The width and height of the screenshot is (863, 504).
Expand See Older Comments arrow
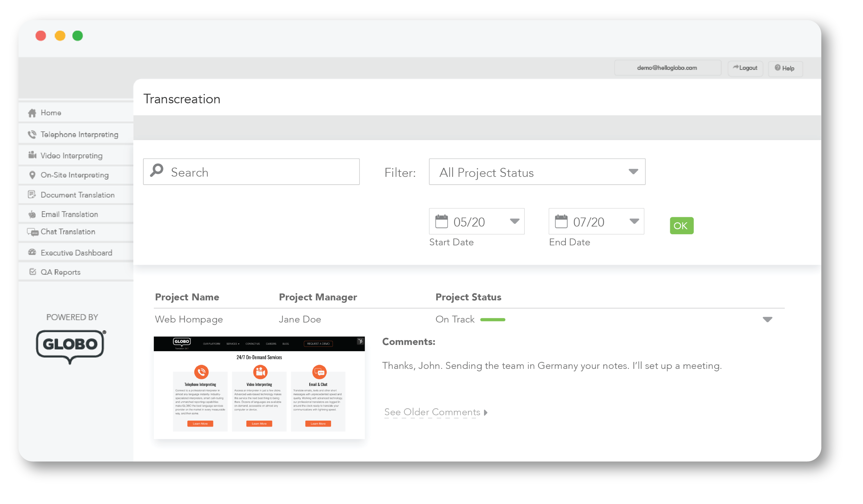click(x=486, y=413)
